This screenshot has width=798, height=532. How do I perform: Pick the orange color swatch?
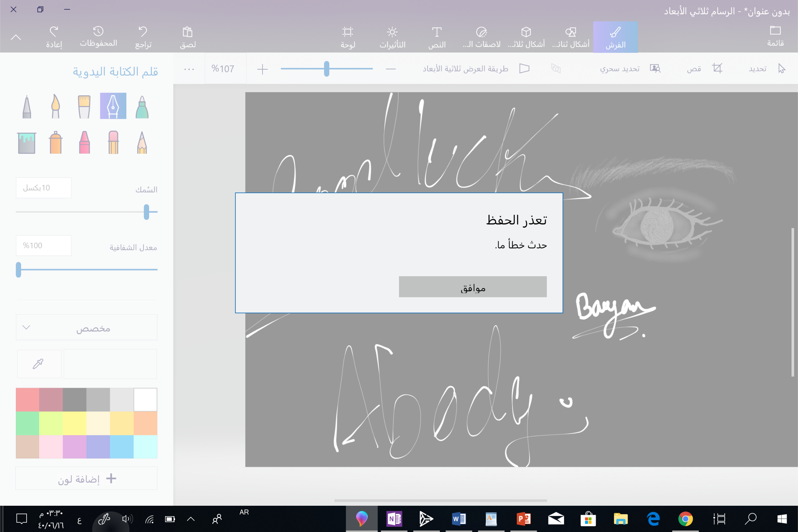pos(146,423)
